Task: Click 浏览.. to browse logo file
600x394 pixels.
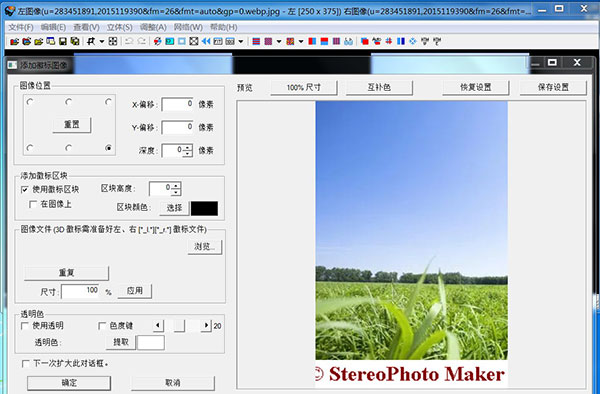Action: click(x=205, y=247)
